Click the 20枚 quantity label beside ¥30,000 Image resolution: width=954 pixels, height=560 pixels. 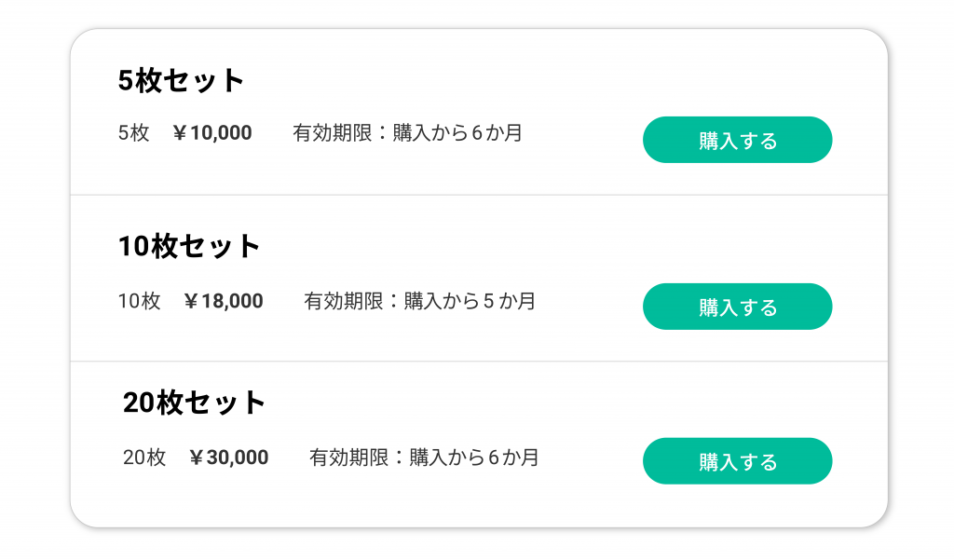[x=144, y=458]
